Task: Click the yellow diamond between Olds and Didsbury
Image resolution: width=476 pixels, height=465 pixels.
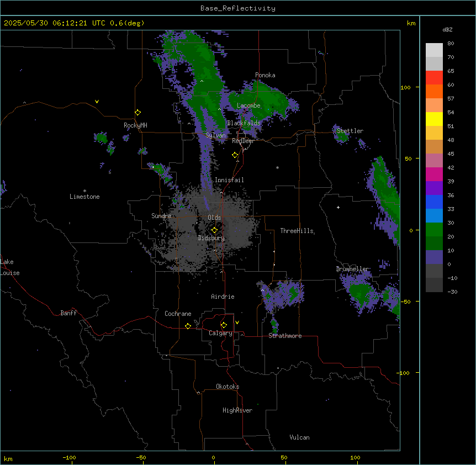Action: pyautogui.click(x=215, y=230)
